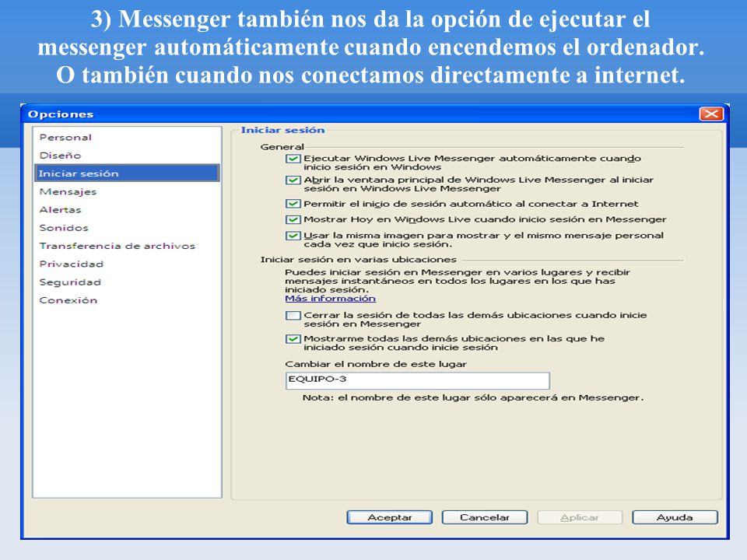This screenshot has height=560, width=747.
Task: Disable Permitir el inicio de sesión automático
Action: point(293,204)
